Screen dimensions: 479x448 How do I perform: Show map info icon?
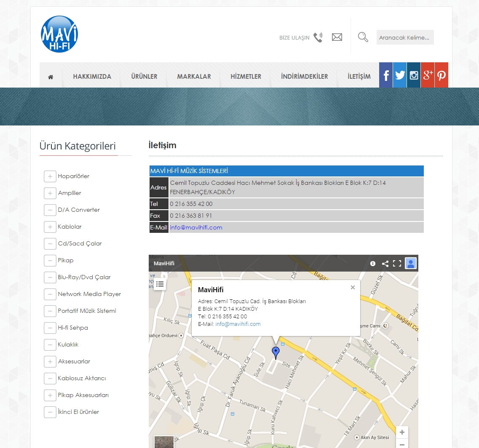click(x=373, y=264)
